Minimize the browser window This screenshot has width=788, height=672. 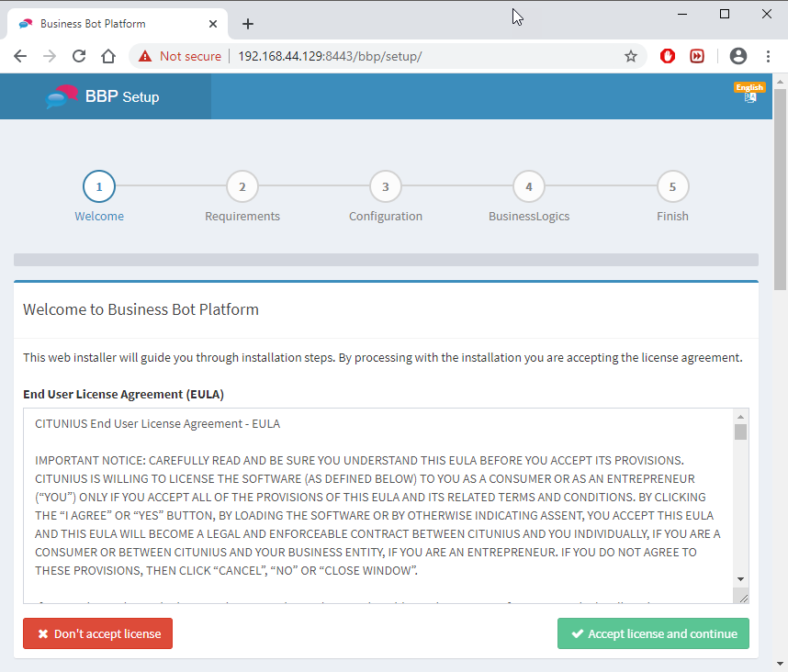click(682, 14)
